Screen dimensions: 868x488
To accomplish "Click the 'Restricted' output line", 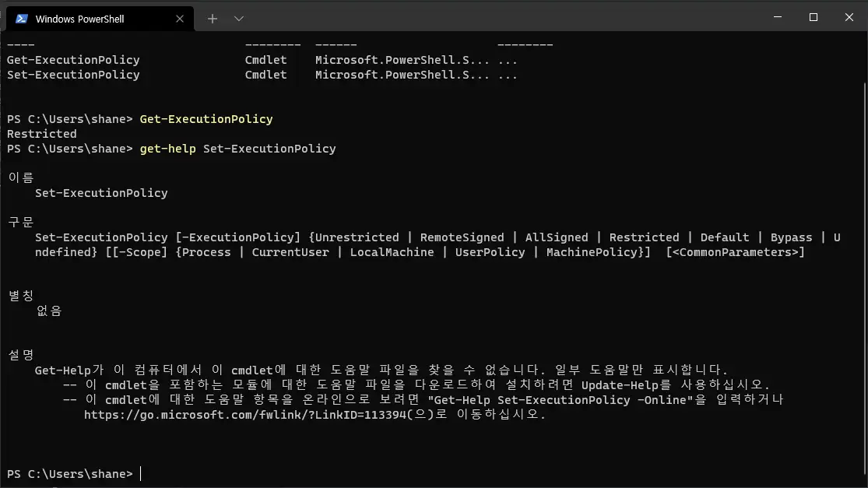I will coord(41,134).
